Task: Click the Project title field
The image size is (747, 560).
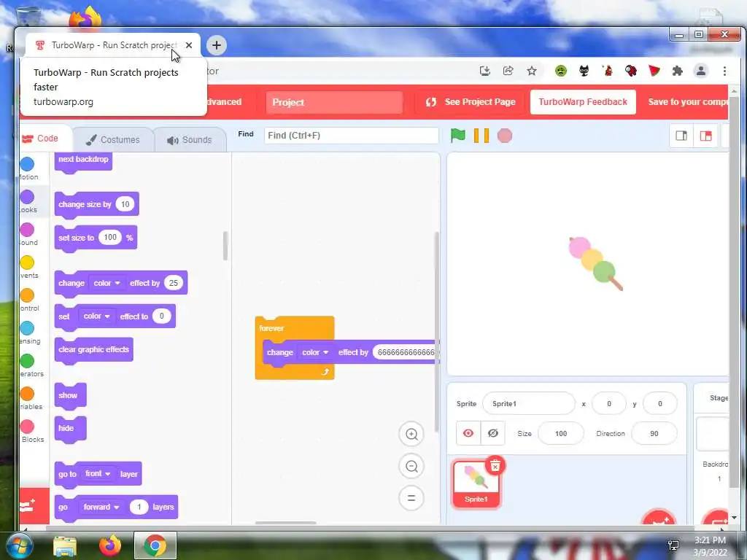Action: click(x=334, y=102)
